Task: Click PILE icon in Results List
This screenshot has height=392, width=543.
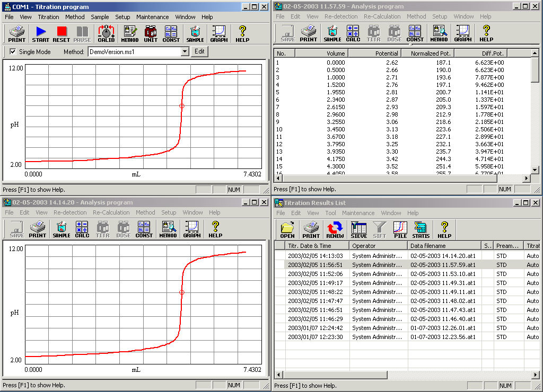Action: (400, 230)
